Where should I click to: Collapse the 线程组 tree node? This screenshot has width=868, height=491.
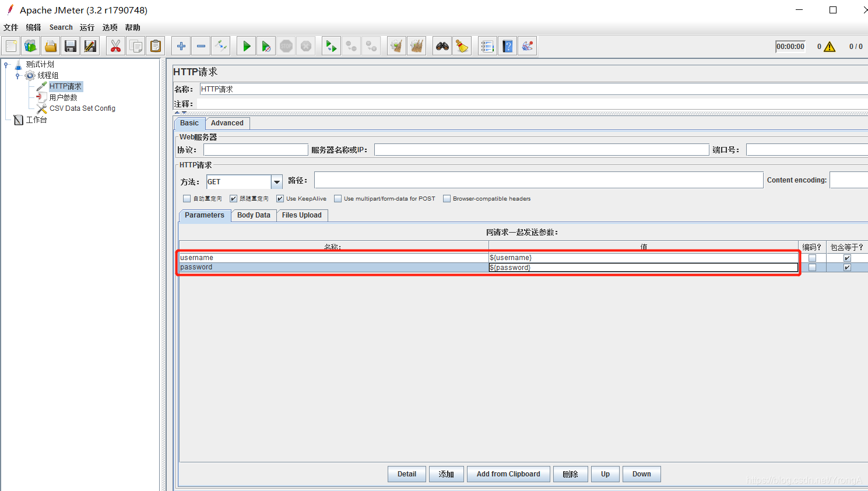tap(17, 76)
